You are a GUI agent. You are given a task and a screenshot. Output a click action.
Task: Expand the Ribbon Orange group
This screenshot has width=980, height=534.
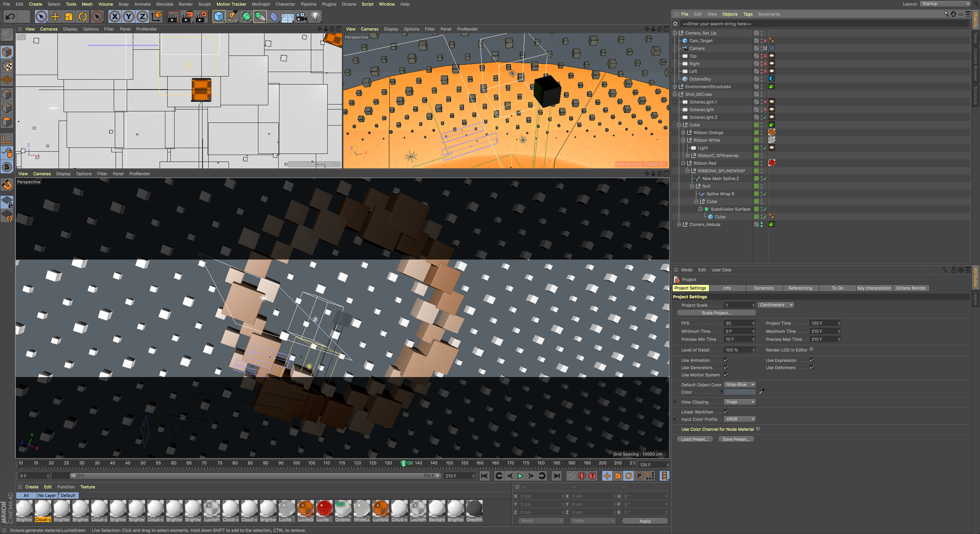click(684, 132)
